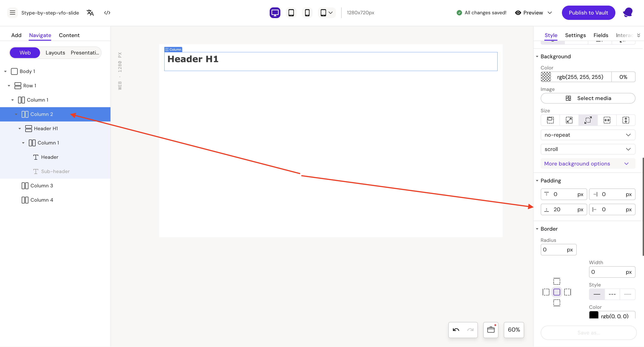The width and height of the screenshot is (644, 347).
Task: Select the Web pill toggle
Action: pos(25,53)
